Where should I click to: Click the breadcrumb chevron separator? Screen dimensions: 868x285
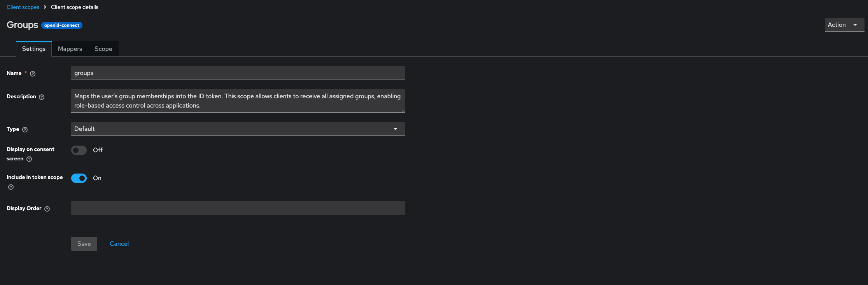[45, 7]
